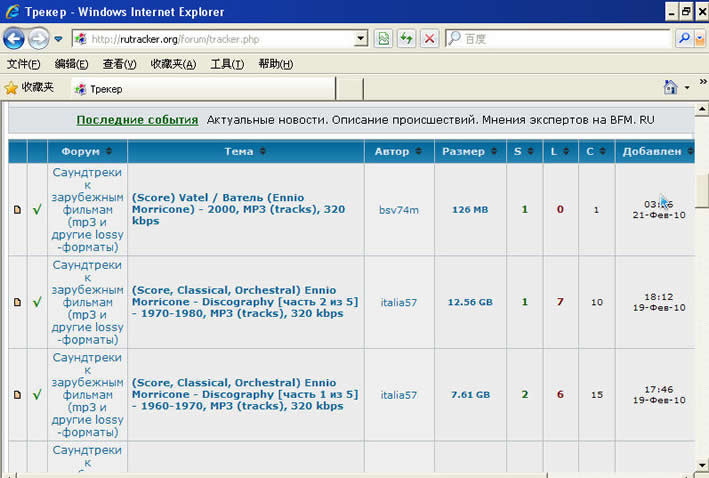This screenshot has width=709, height=478.
Task: Click post icon in Vatel row
Action: tap(17, 210)
